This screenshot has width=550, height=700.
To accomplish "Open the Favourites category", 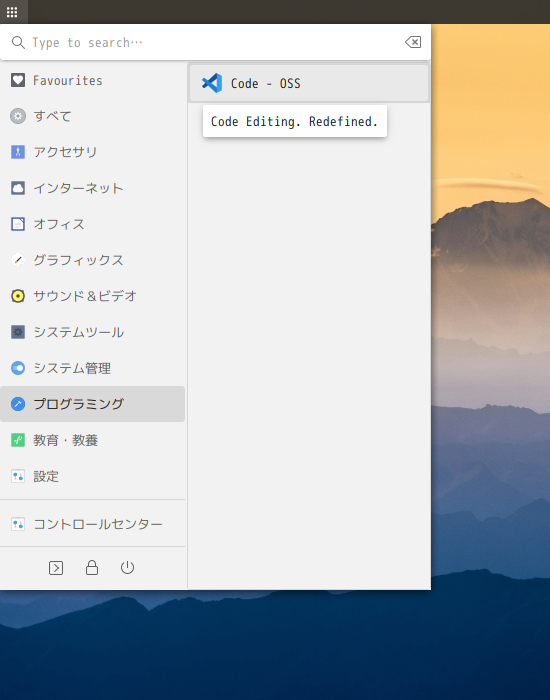I will click(92, 80).
